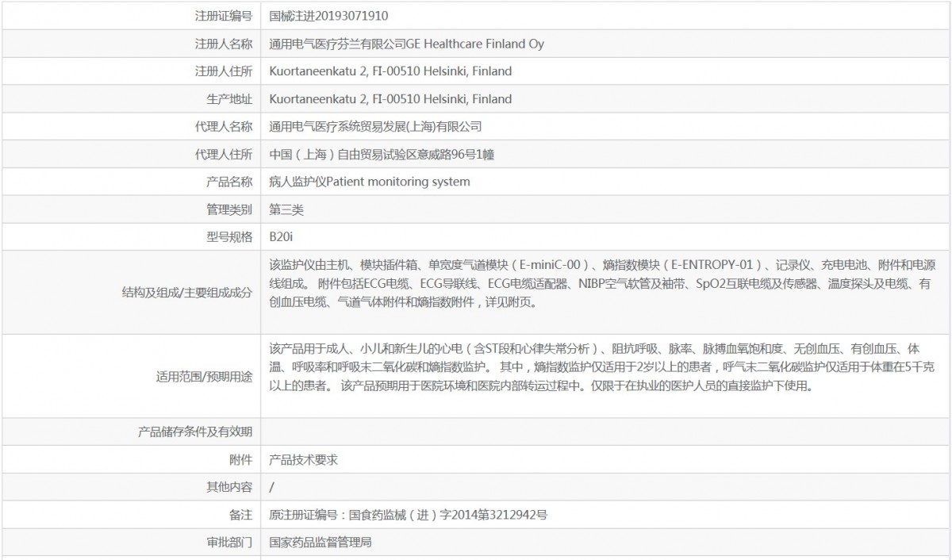The height and width of the screenshot is (560, 952).
Task: Select the slash value in 其他内容 row
Action: pos(271,487)
